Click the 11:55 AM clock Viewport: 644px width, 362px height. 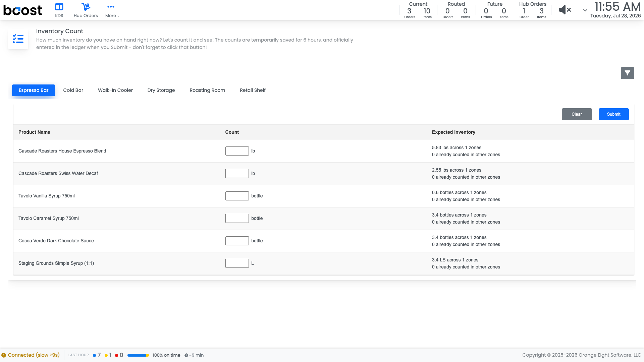coord(618,7)
